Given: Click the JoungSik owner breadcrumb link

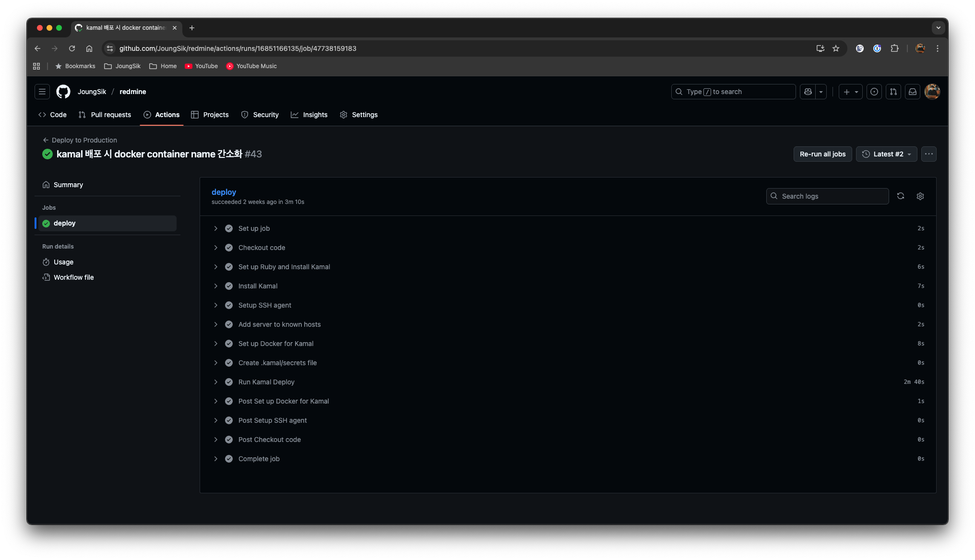Looking at the screenshot, I should click(x=92, y=92).
